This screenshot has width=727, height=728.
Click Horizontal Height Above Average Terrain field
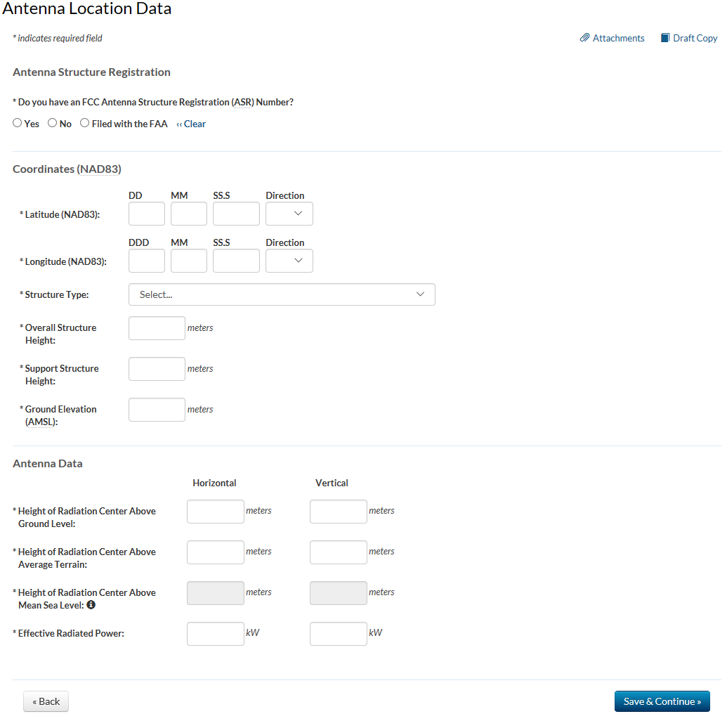click(x=216, y=552)
